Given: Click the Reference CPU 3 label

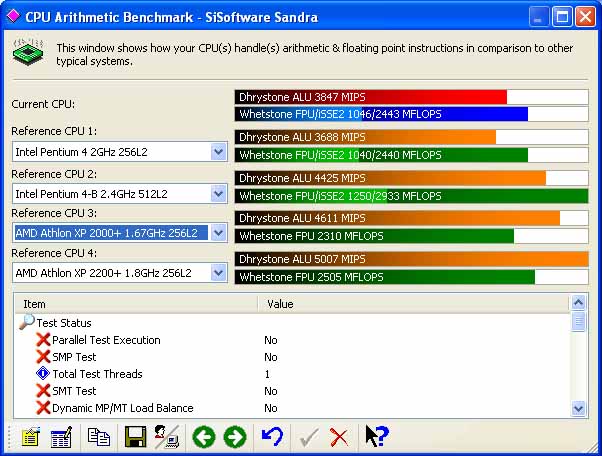Looking at the screenshot, I should (x=54, y=213).
